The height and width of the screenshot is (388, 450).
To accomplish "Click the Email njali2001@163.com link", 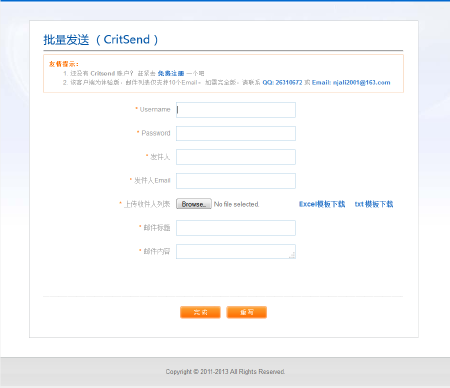I will 351,82.
